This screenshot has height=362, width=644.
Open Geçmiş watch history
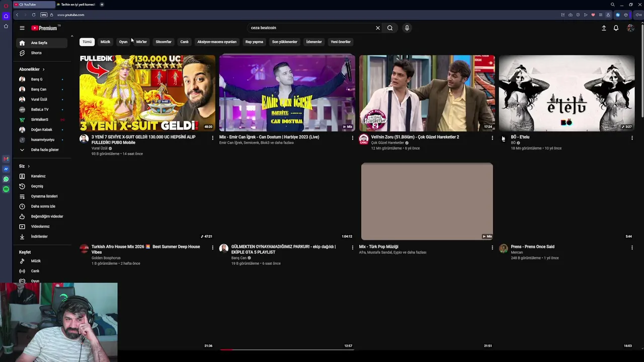(41, 186)
